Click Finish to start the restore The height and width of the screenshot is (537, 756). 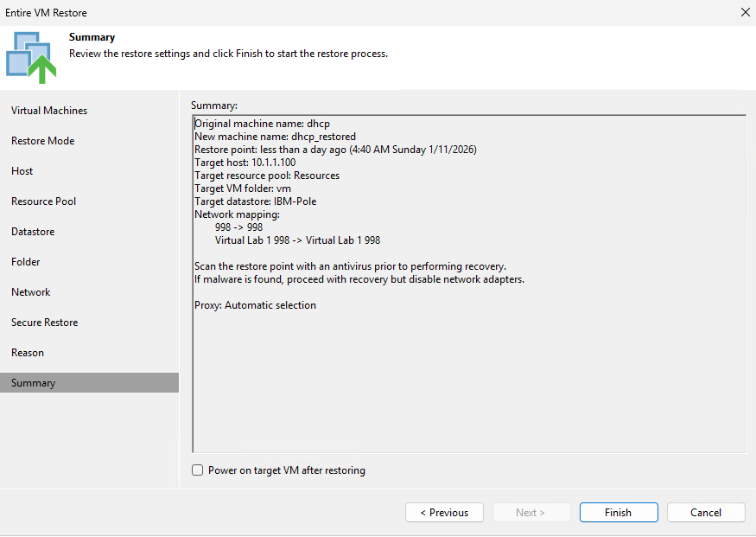coord(619,512)
